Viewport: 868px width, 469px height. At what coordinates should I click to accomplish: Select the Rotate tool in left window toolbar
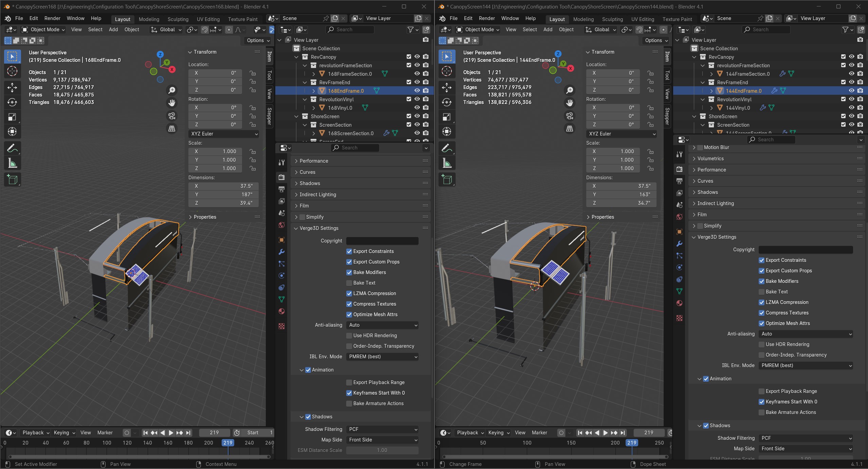(12, 102)
